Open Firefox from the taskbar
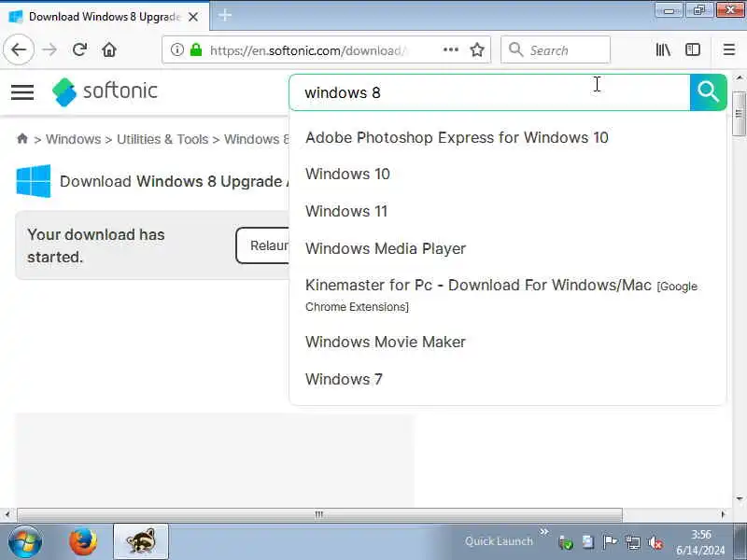 (83, 542)
